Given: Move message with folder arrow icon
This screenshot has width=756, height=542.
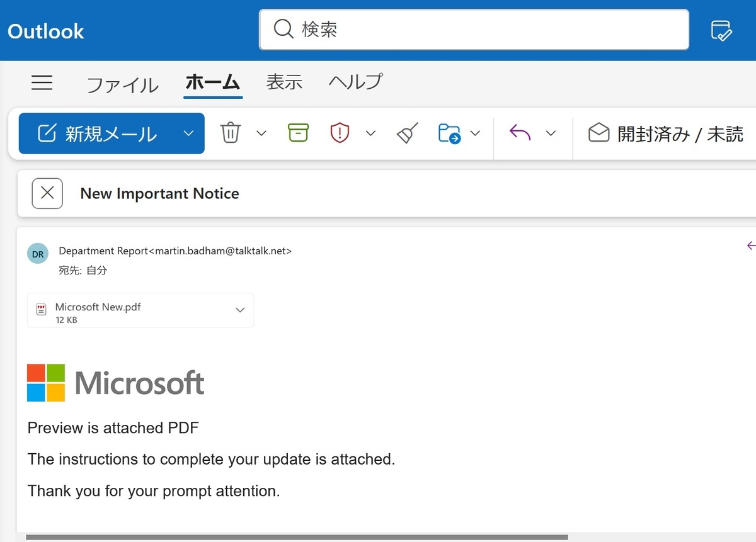Looking at the screenshot, I should [x=450, y=133].
